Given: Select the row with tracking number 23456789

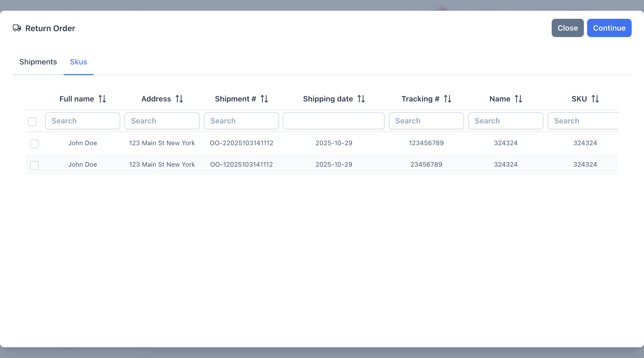Looking at the screenshot, I should (34, 165).
